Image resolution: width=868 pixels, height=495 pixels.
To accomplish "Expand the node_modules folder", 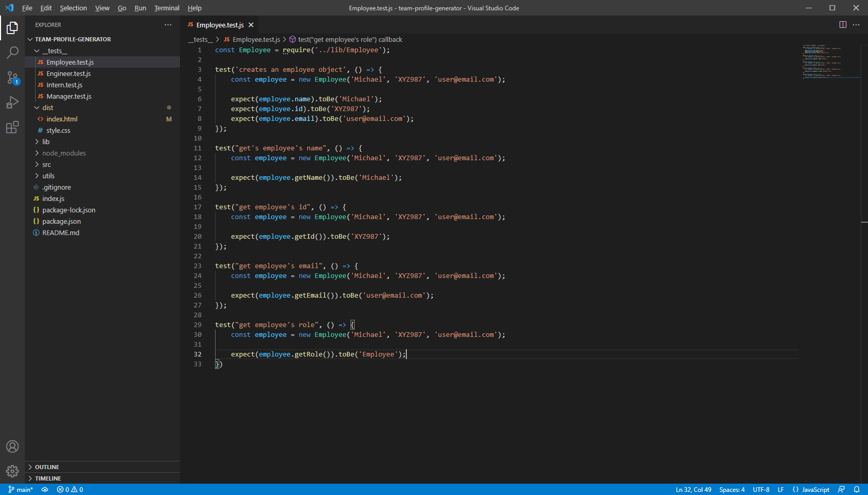I will (x=63, y=153).
